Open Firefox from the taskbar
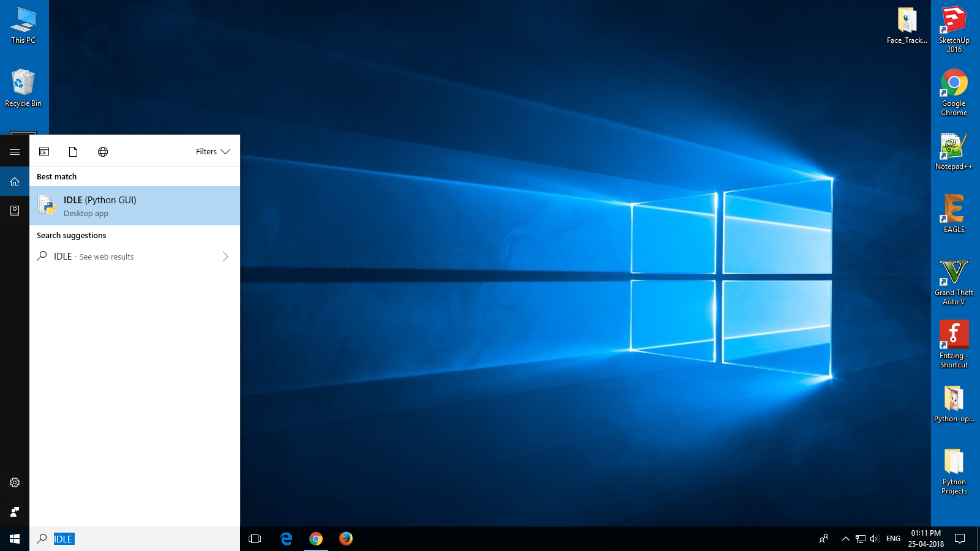 [346, 539]
